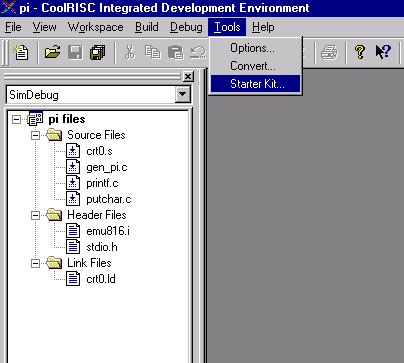Click the Link Files folder icon

54,263
